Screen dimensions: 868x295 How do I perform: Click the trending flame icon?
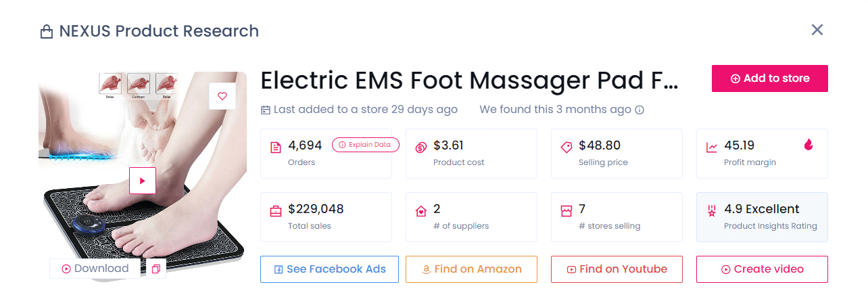(809, 145)
